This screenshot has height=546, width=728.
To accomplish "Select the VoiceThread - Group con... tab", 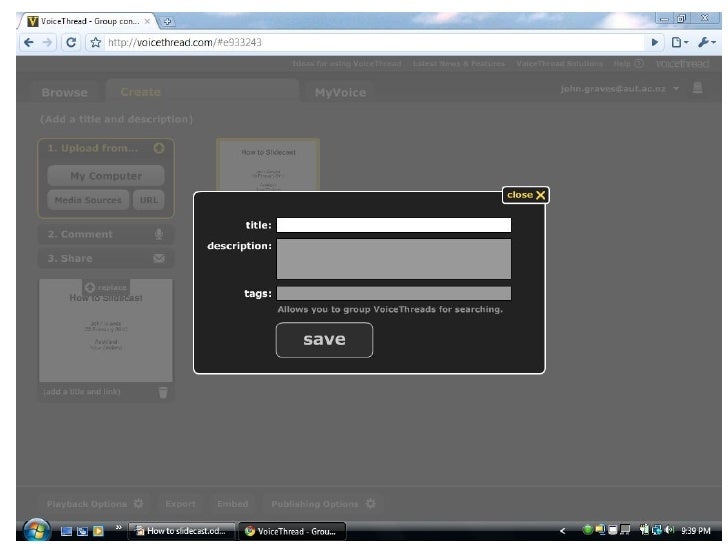I will (88, 21).
